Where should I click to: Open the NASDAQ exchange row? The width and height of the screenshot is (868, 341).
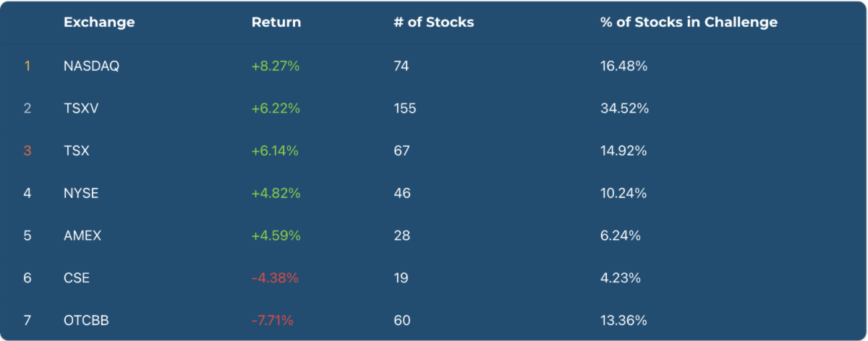[x=91, y=66]
